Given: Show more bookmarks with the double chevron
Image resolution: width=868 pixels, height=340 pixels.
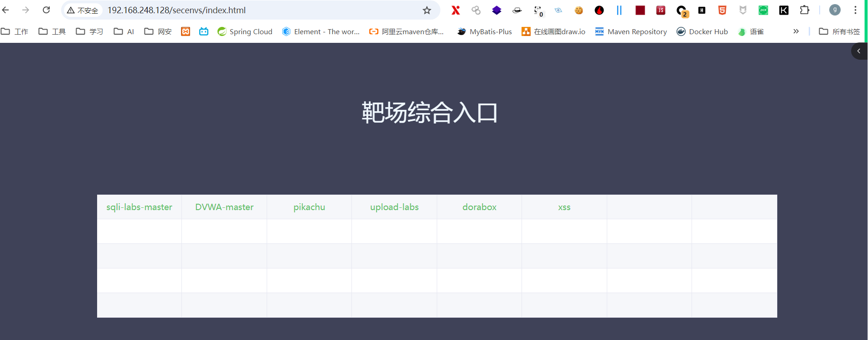Looking at the screenshot, I should [x=796, y=31].
